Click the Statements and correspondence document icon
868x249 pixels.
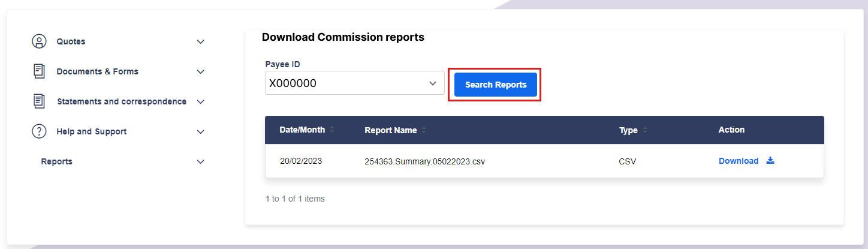tap(39, 101)
